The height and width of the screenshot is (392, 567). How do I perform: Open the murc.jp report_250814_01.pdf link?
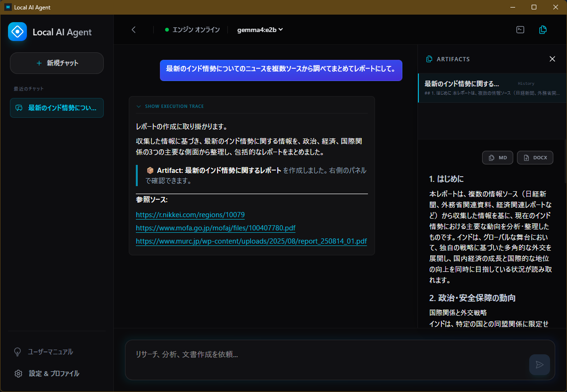(251, 241)
